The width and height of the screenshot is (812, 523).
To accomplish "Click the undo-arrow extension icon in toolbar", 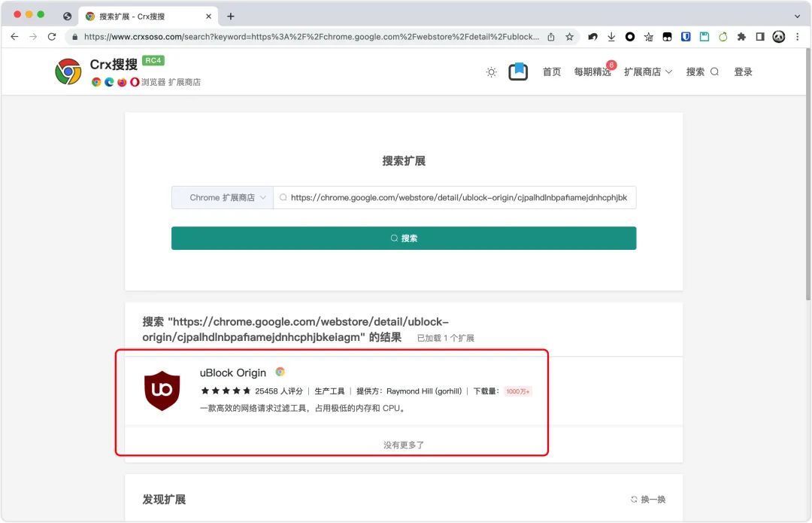I will tap(593, 37).
